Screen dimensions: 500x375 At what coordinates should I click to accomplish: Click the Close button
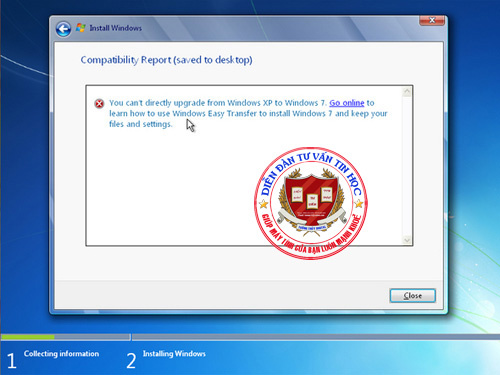pos(413,296)
